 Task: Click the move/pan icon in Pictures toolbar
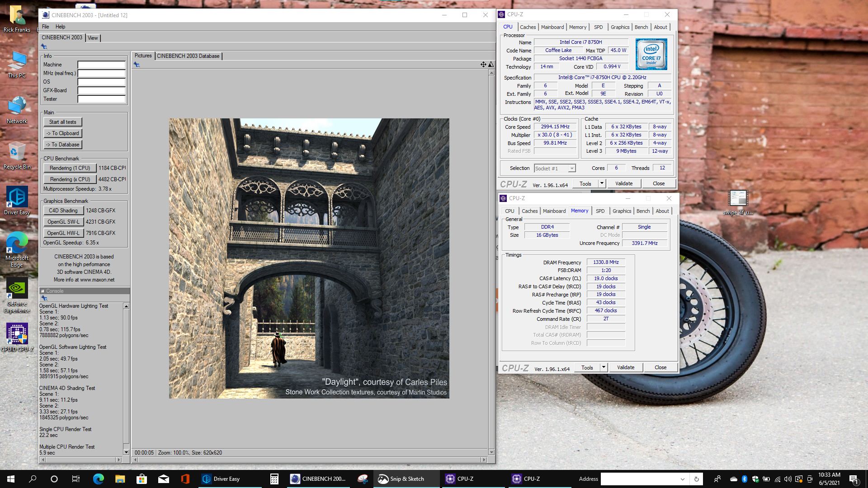[483, 65]
